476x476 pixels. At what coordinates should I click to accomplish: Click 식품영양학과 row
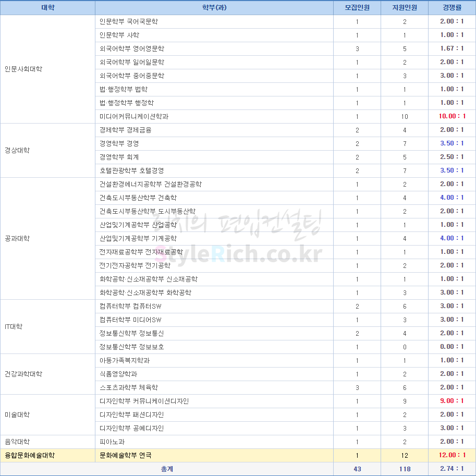click(x=285, y=374)
